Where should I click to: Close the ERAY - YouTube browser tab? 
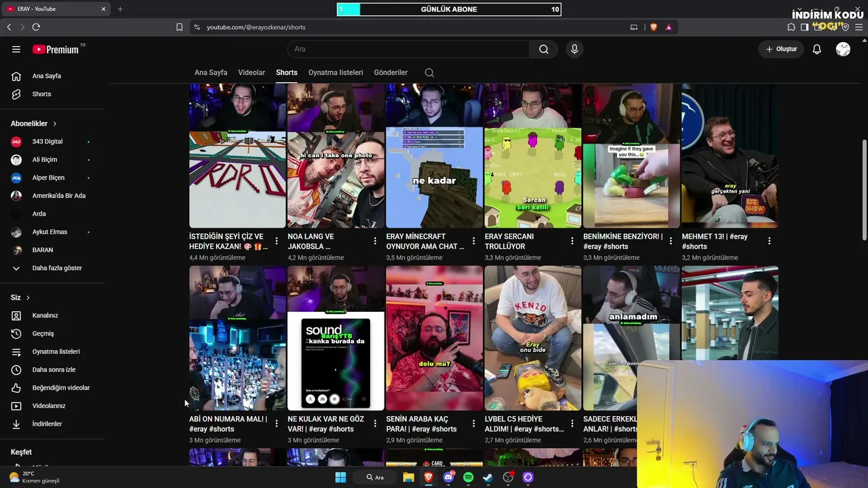click(x=103, y=9)
